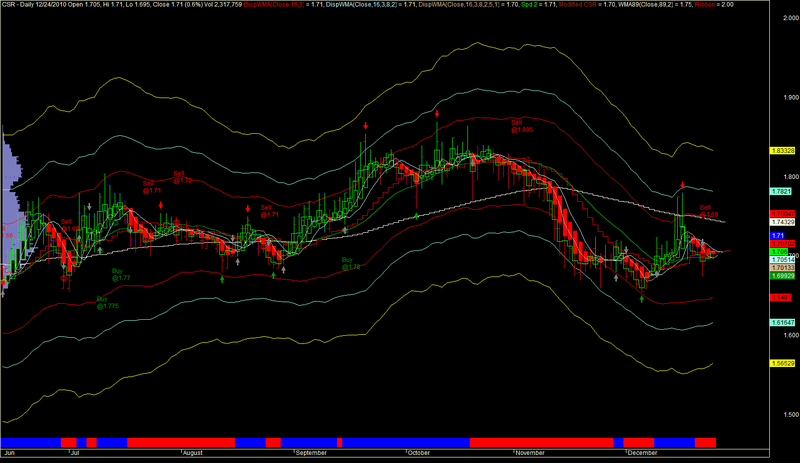Click the October label on the date axis
The width and height of the screenshot is (800, 463).
point(418,453)
